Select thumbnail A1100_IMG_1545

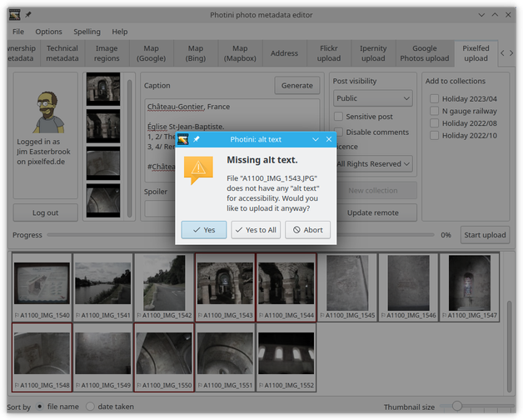pos(347,287)
